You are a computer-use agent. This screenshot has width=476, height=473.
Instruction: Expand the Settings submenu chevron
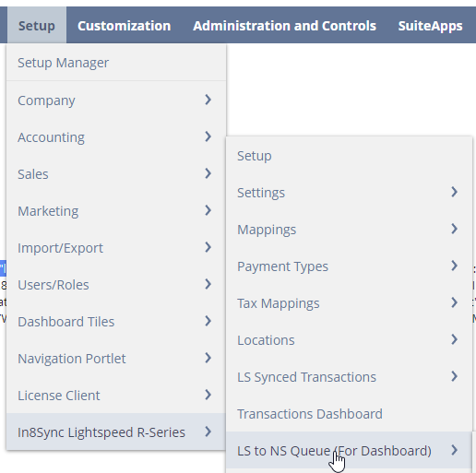(454, 192)
